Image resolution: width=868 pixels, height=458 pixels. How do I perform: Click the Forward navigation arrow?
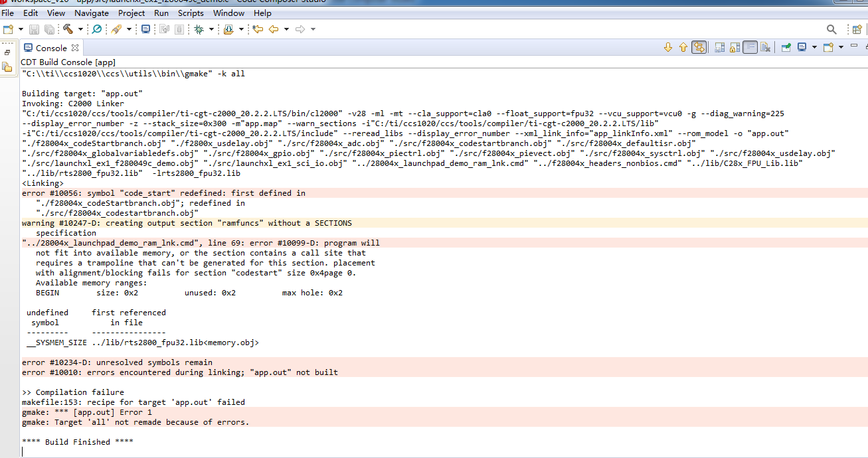click(300, 29)
